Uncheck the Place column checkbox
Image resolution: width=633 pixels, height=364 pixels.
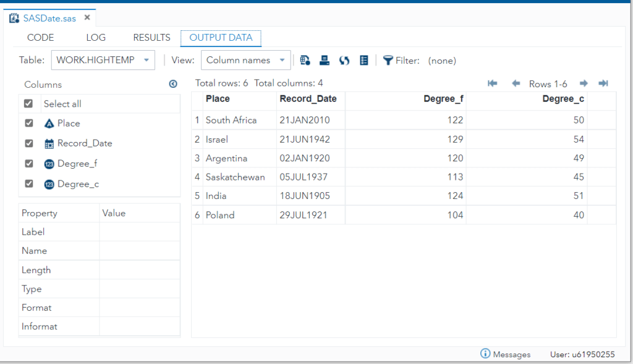tap(28, 123)
